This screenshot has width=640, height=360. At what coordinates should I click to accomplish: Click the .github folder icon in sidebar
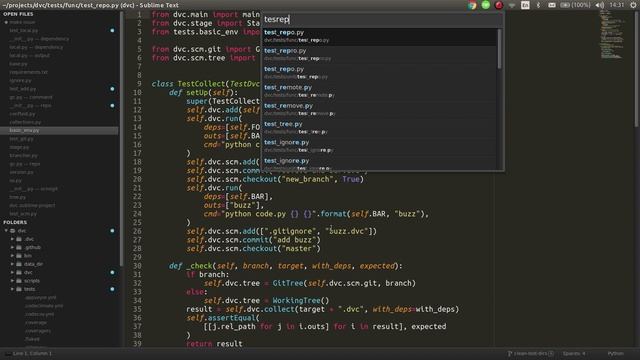click(19, 247)
